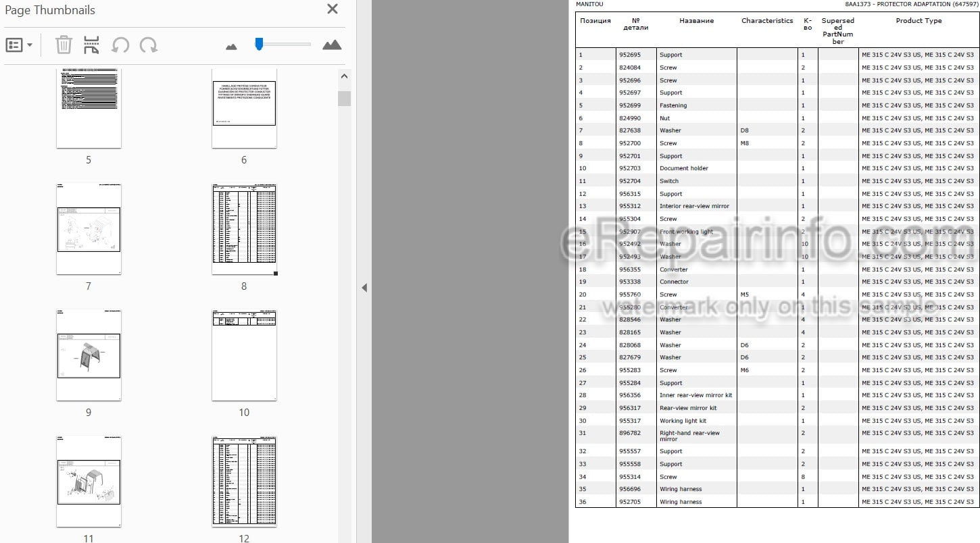Click part number 952705
This screenshot has width=980, height=543.
(x=629, y=502)
